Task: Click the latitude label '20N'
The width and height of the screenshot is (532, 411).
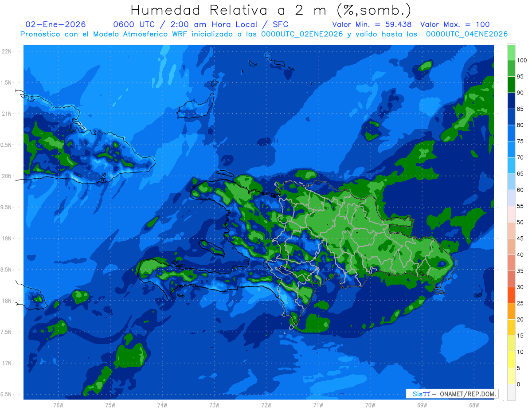Action: [x=6, y=176]
